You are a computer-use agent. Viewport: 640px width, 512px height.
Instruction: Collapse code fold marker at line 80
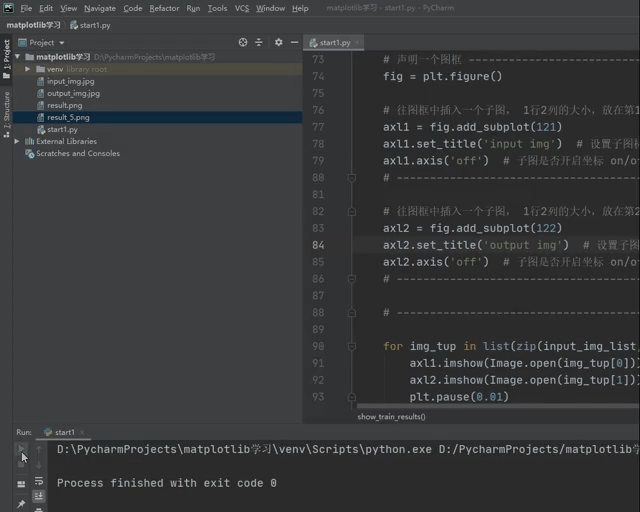(351, 178)
